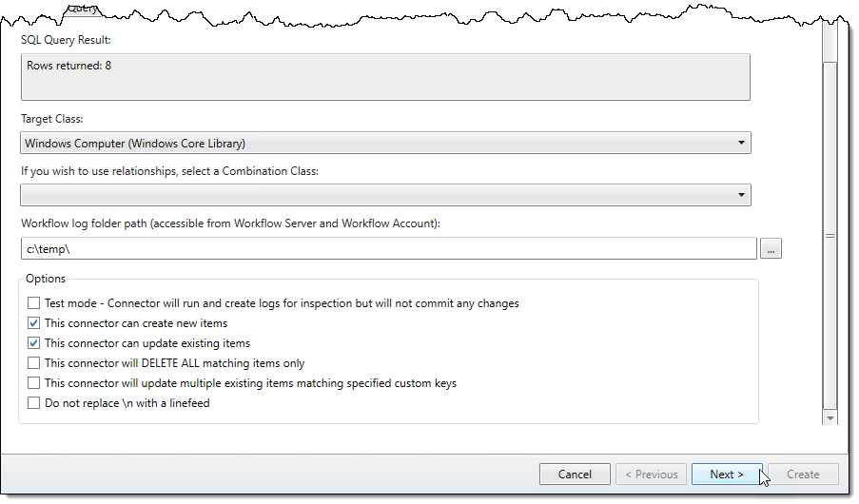The height and width of the screenshot is (504, 859).
Task: Enable Test mode for the connector
Action: (34, 303)
